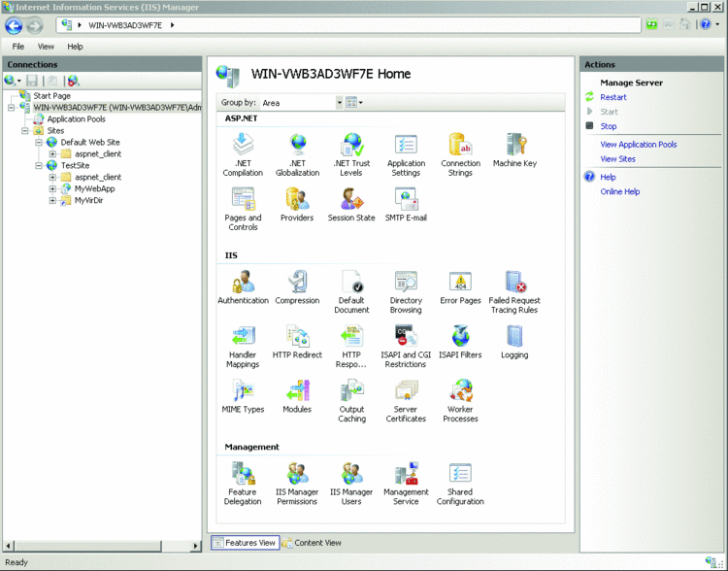This screenshot has width=728, height=571.
Task: Switch to Content View tab
Action: (x=313, y=543)
